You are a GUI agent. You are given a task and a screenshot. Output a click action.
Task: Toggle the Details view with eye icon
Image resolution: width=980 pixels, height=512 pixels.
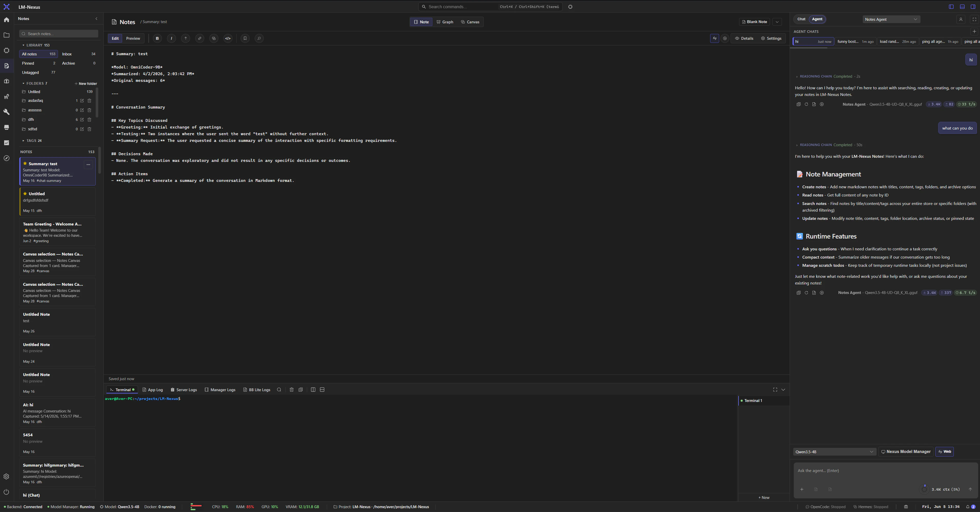point(744,38)
